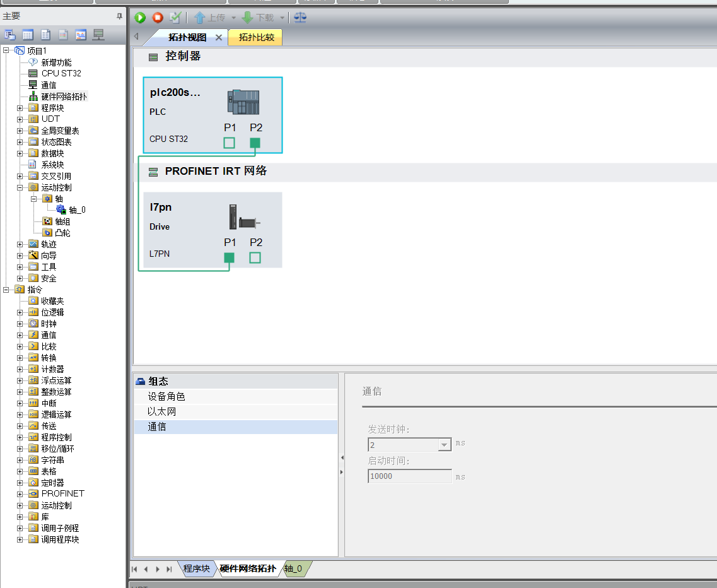Image resolution: width=717 pixels, height=588 pixels.
Task: Go to last bottom tab arrow
Action: [169, 569]
